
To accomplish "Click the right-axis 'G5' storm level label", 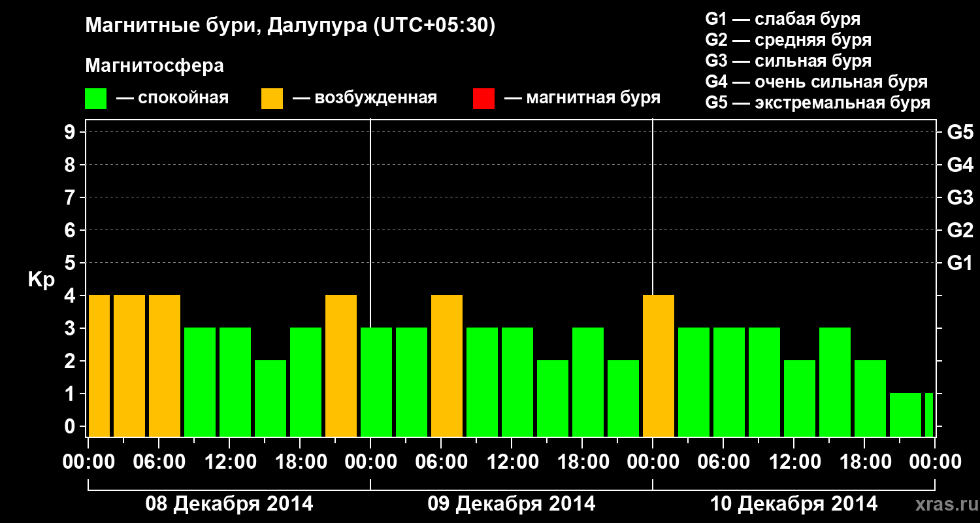I will [x=960, y=132].
